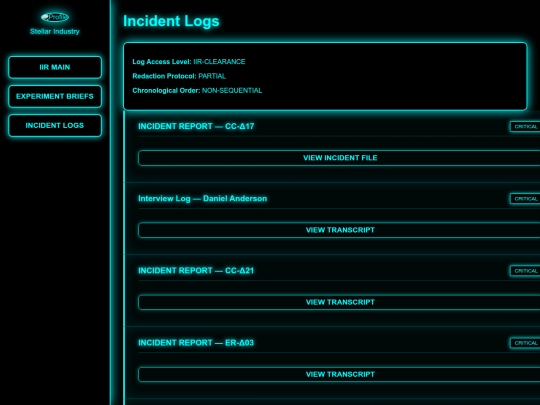Click the 'Incident Logs' page heading

click(171, 21)
